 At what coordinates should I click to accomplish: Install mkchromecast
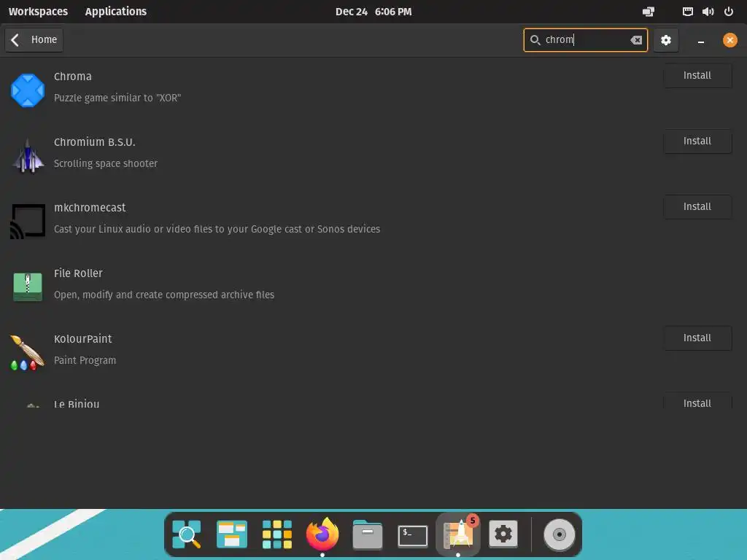(x=697, y=206)
